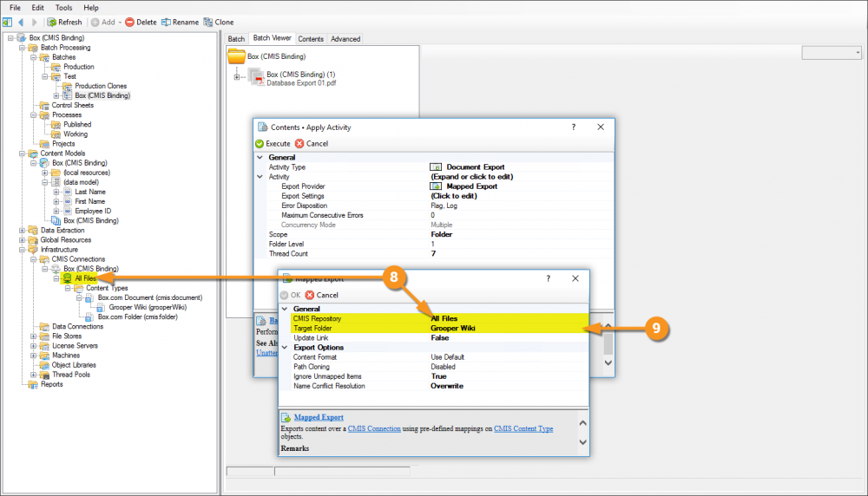The height and width of the screenshot is (496, 868).
Task: Open the Tools menu
Action: tap(63, 8)
